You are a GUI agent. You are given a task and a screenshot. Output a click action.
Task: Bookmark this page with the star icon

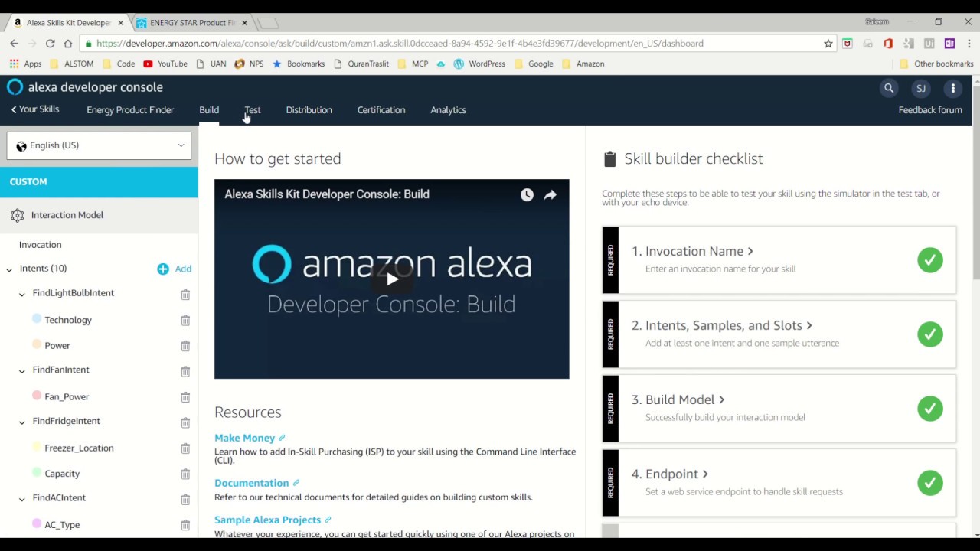(x=828, y=44)
